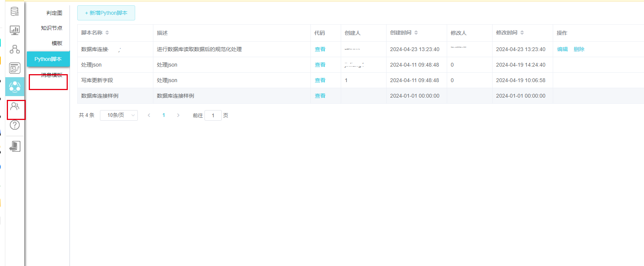Click the 新增Python脚本 button
This screenshot has width=644, height=266.
[x=106, y=13]
